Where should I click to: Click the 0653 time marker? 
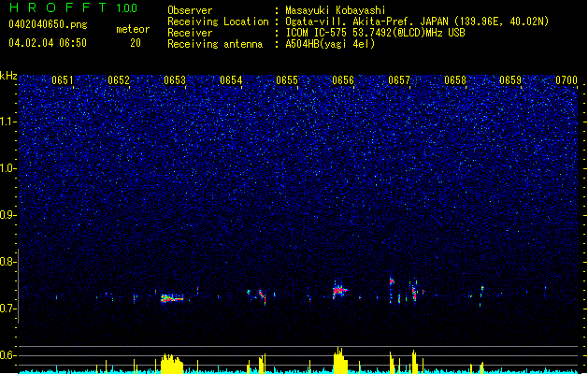pos(175,80)
